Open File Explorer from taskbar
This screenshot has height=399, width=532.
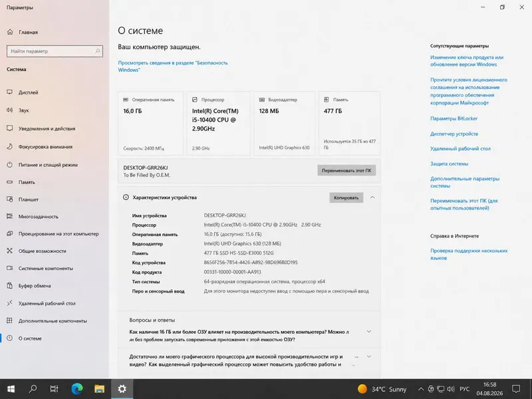click(x=99, y=389)
